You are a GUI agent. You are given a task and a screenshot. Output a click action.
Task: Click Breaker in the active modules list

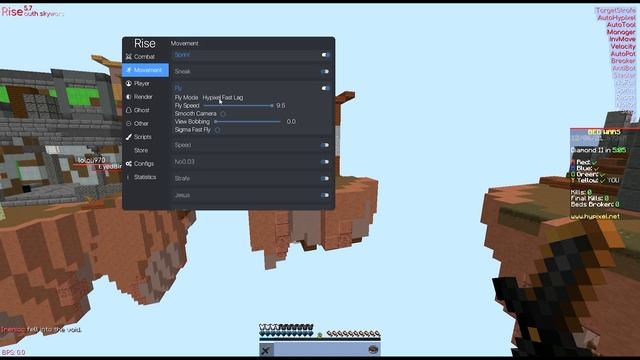click(623, 61)
